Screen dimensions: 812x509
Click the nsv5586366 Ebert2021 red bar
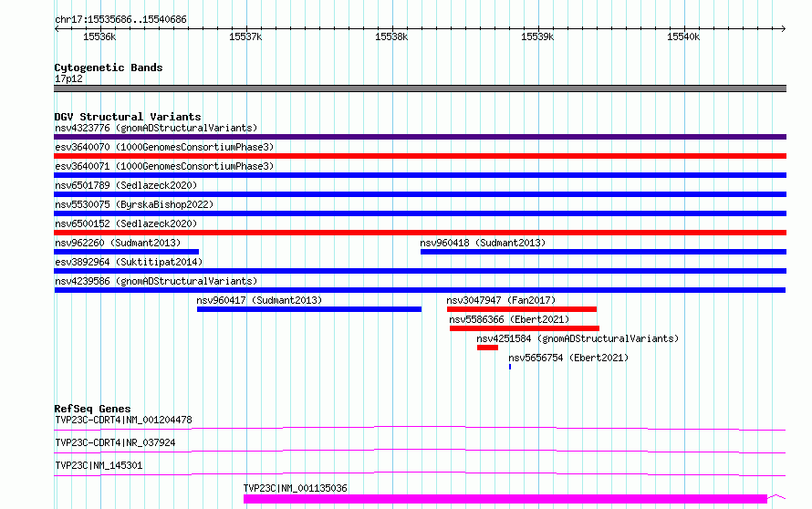[525, 328]
